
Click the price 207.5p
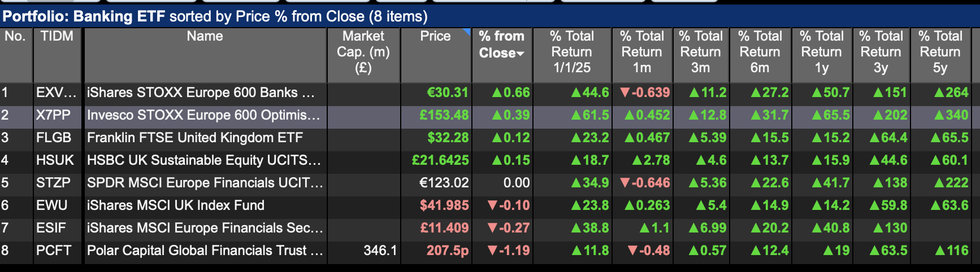(448, 251)
